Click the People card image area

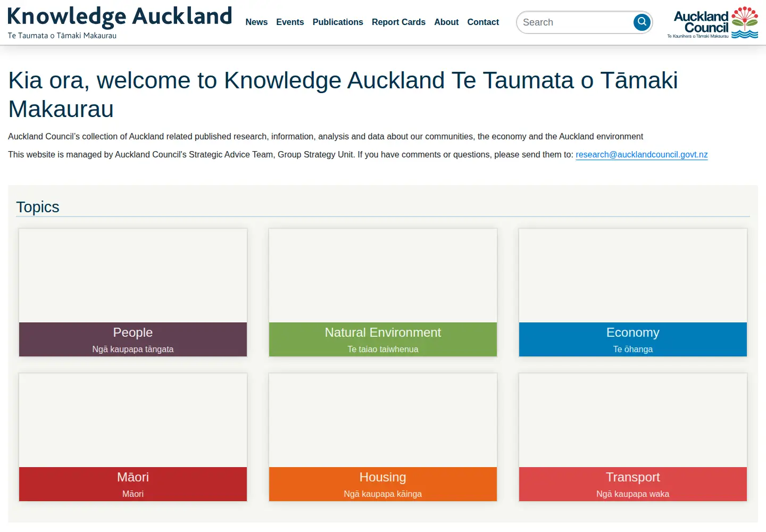click(x=133, y=276)
